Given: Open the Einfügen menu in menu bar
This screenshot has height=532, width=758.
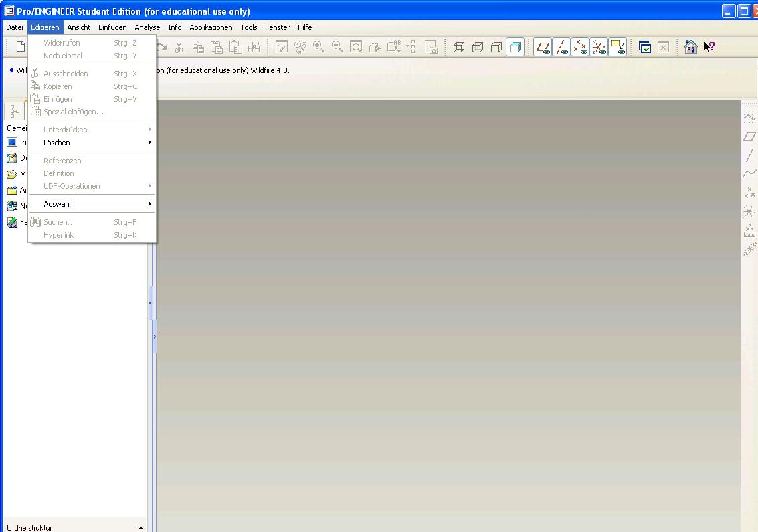Looking at the screenshot, I should (x=112, y=27).
